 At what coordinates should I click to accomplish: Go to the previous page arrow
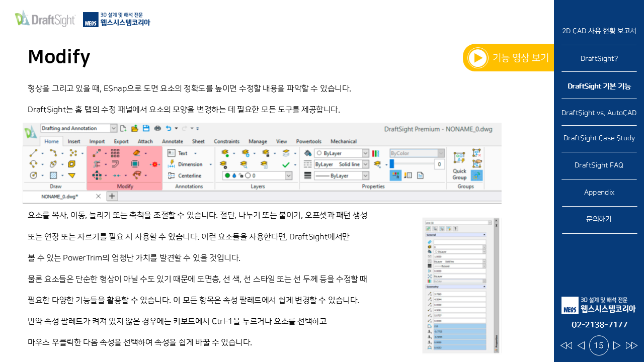tap(581, 345)
